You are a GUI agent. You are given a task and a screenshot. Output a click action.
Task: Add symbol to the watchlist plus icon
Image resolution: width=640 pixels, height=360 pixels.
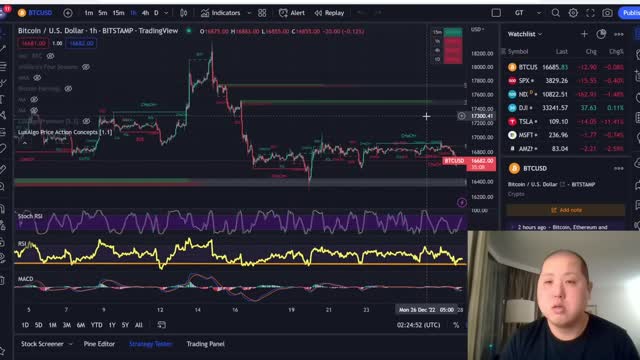584,34
